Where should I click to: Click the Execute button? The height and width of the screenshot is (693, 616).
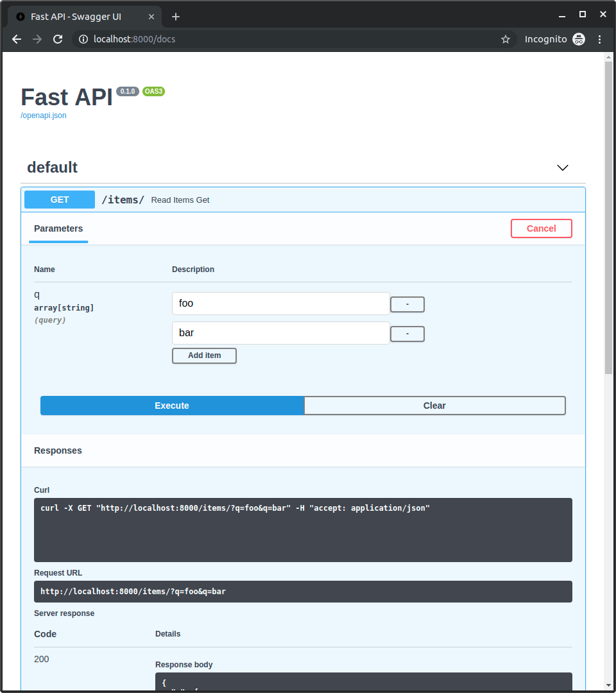click(172, 406)
